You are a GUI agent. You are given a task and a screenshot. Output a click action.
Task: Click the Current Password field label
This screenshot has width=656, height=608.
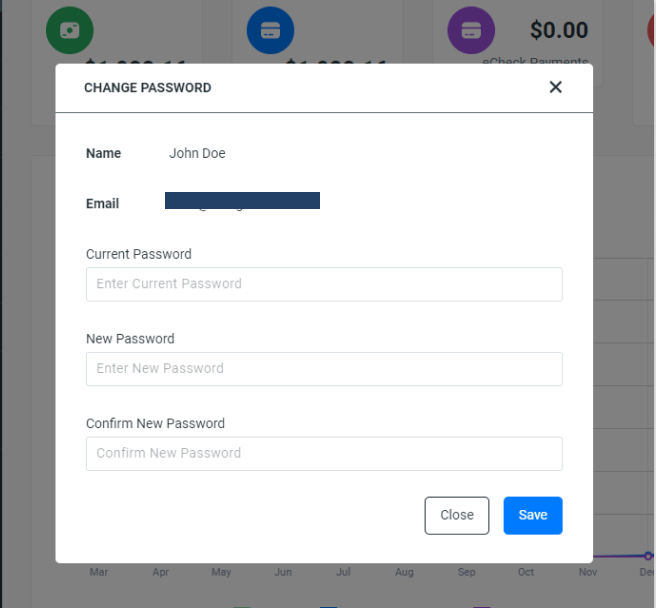pos(138,254)
